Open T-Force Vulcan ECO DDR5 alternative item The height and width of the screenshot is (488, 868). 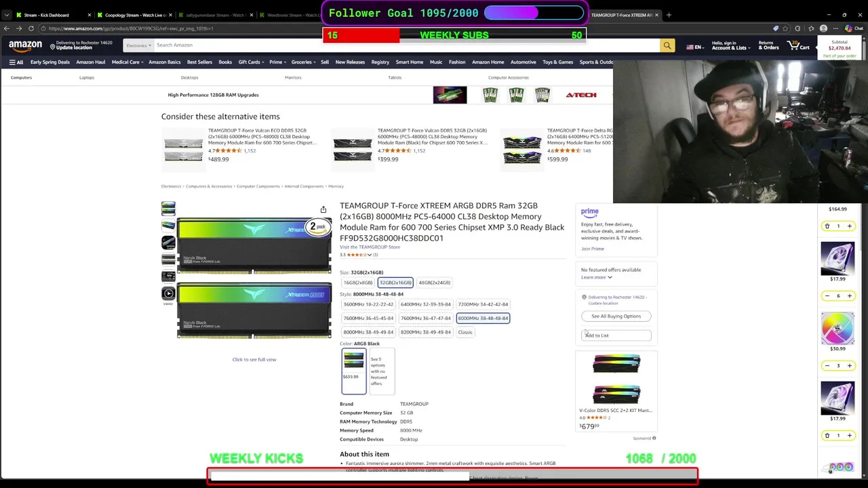tap(262, 136)
